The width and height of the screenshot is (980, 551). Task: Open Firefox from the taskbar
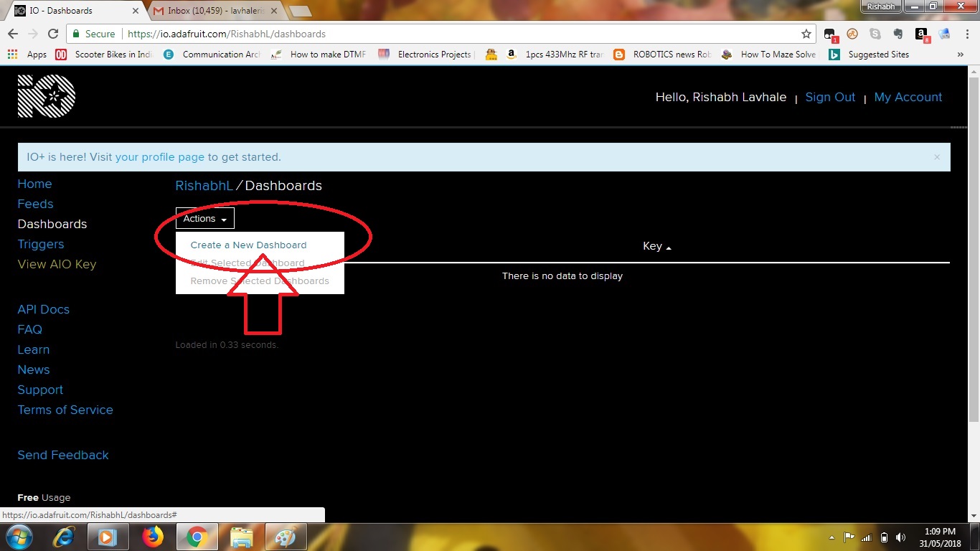(152, 537)
